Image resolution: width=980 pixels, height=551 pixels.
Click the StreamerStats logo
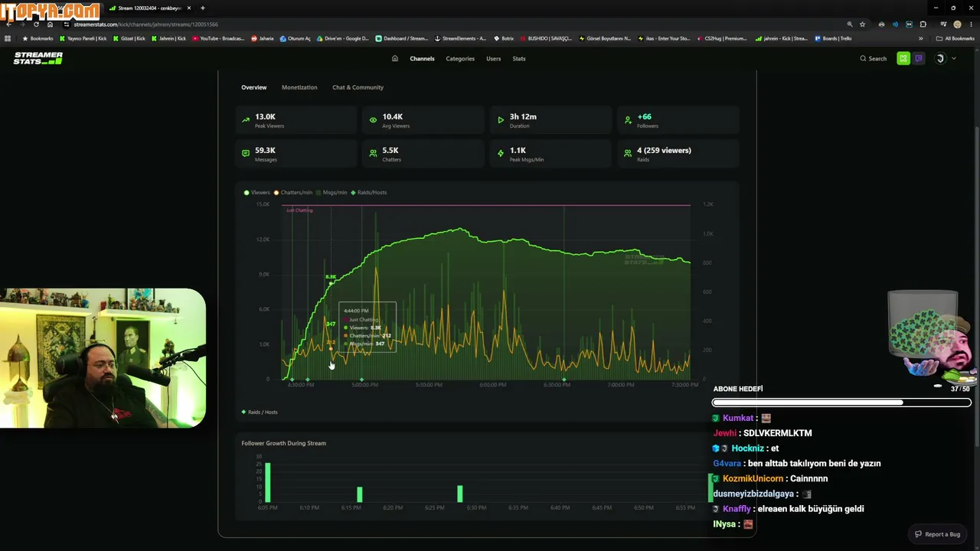(x=38, y=58)
